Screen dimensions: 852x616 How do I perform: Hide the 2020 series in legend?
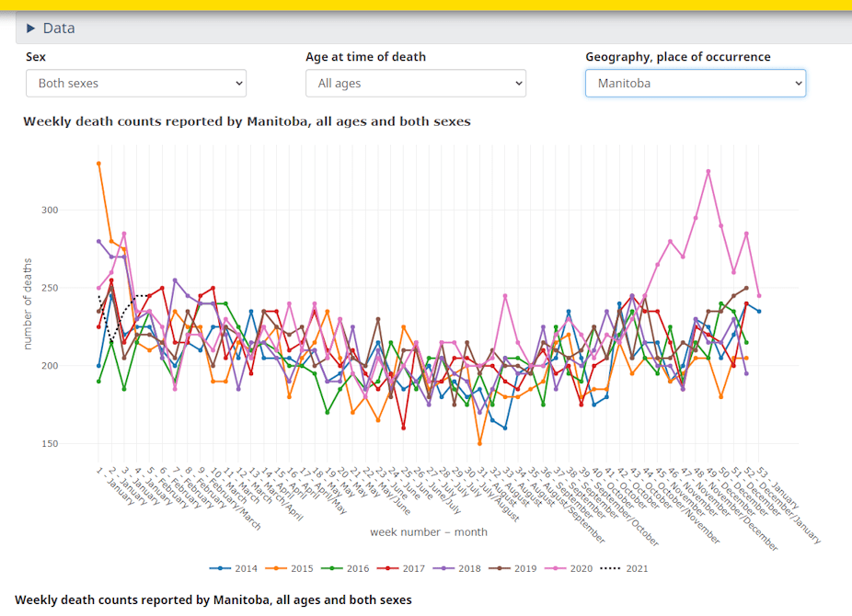(572, 568)
